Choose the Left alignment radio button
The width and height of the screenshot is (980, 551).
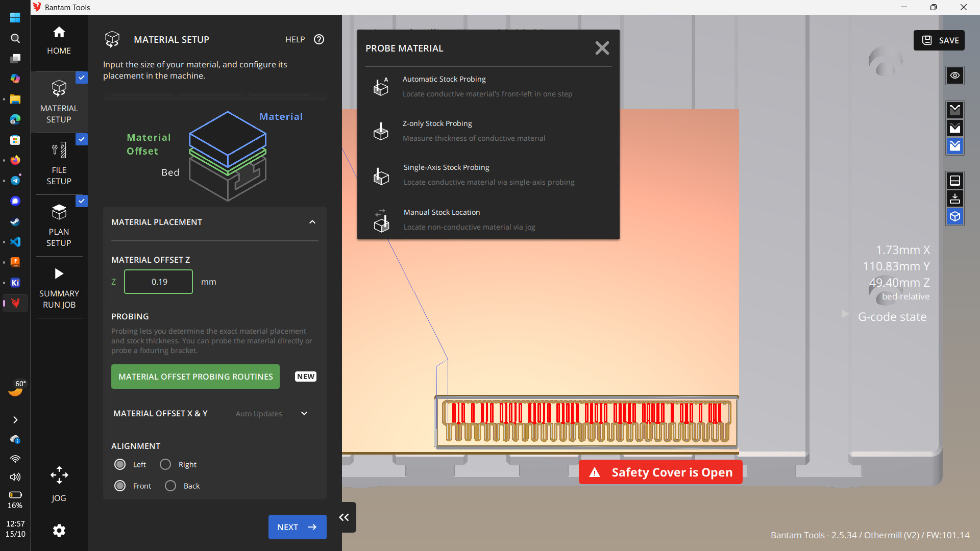[x=120, y=464]
